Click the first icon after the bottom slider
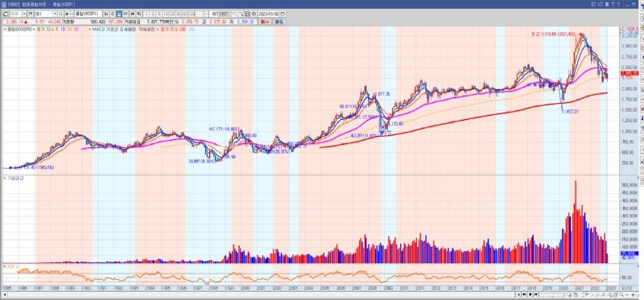The width and height of the screenshot is (644, 300). coord(570,294)
